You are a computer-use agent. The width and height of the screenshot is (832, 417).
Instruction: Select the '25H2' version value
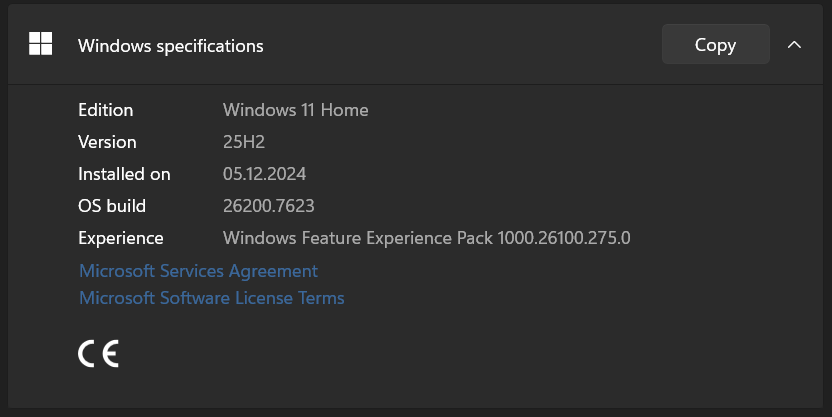[x=244, y=142]
